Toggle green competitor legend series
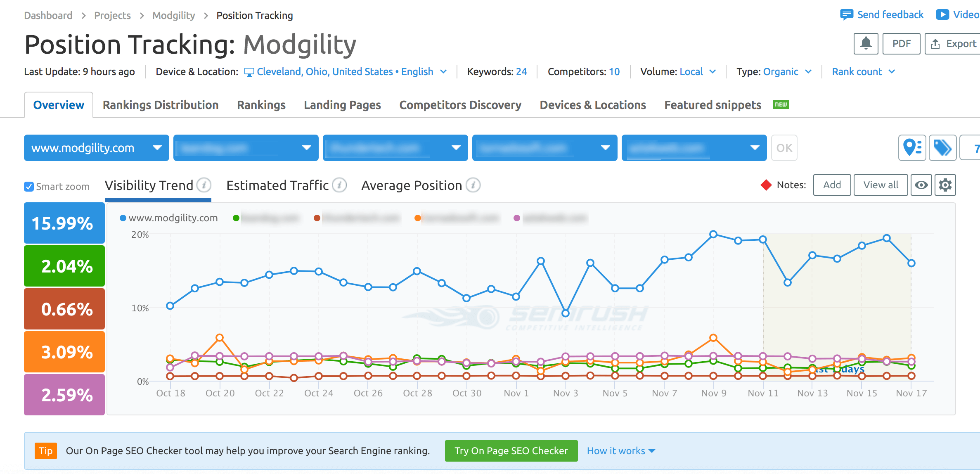 (265, 218)
